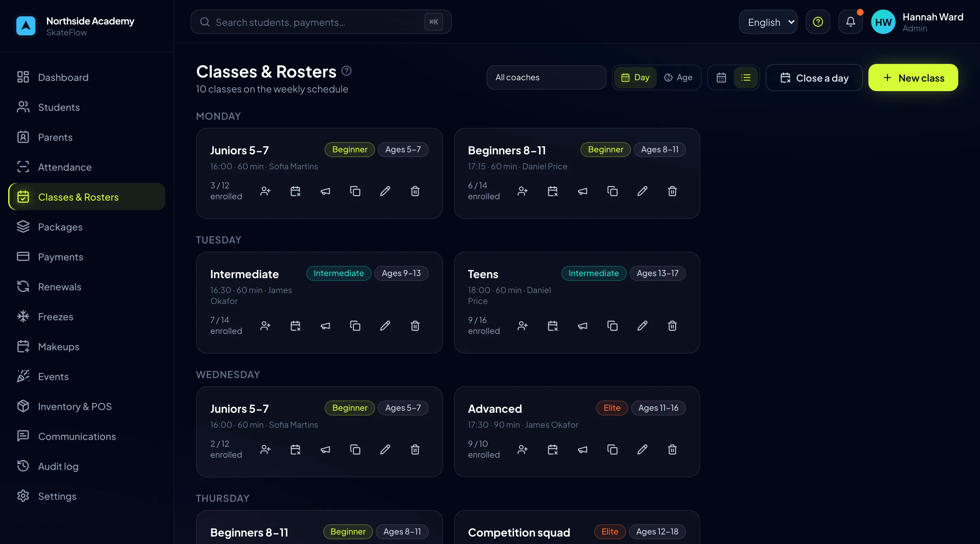This screenshot has width=980, height=544.
Task: Select the list view toggle
Action: point(746,78)
